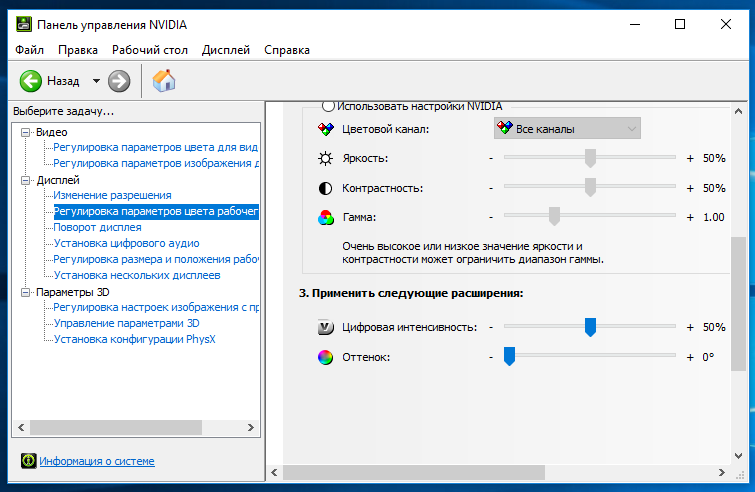This screenshot has width=755, height=492.
Task: Click the task tree horizontal scrollbar thumb
Action: [116, 427]
